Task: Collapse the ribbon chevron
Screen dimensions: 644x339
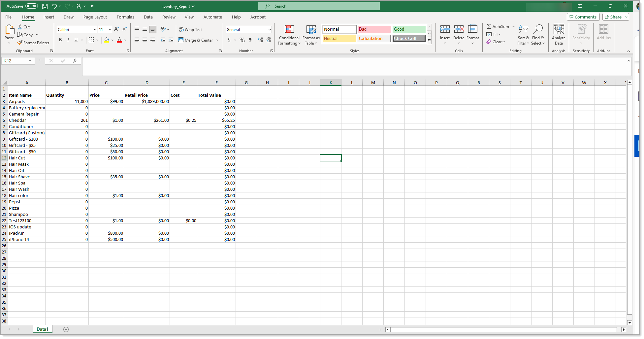Action: [628, 51]
